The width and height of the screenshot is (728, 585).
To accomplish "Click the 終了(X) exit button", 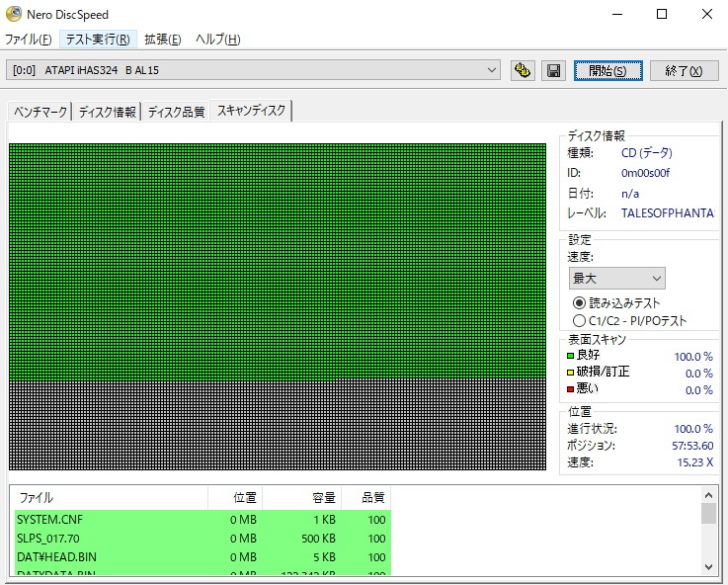I will click(684, 70).
